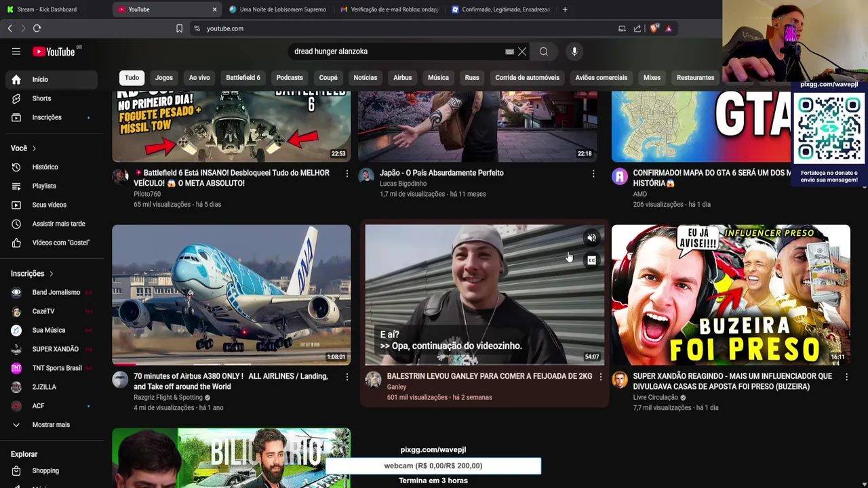Screen dimensions: 868x488
Task: Open options menu for Balestrin Ganley video
Action: (x=600, y=377)
